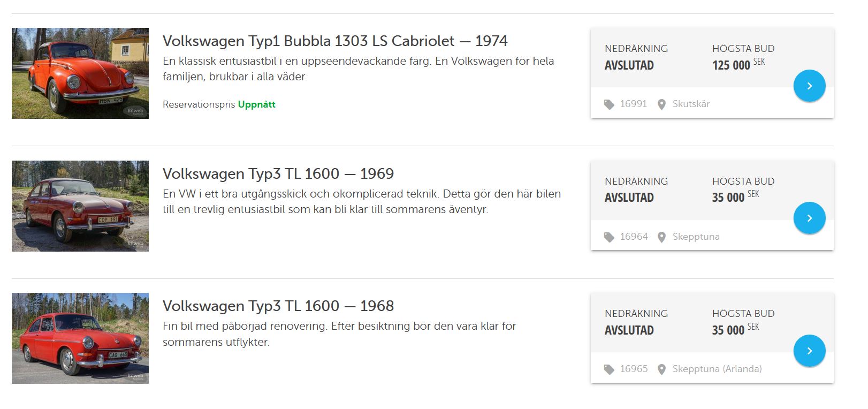Click blue arrow button for 1968 Typ3 listing
The width and height of the screenshot is (868, 409).
click(809, 351)
